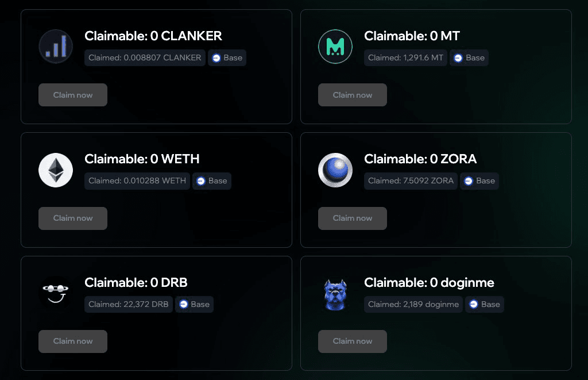The width and height of the screenshot is (588, 380).
Task: Select the Claimed 0.008807 CLANKER badge
Action: click(x=145, y=58)
